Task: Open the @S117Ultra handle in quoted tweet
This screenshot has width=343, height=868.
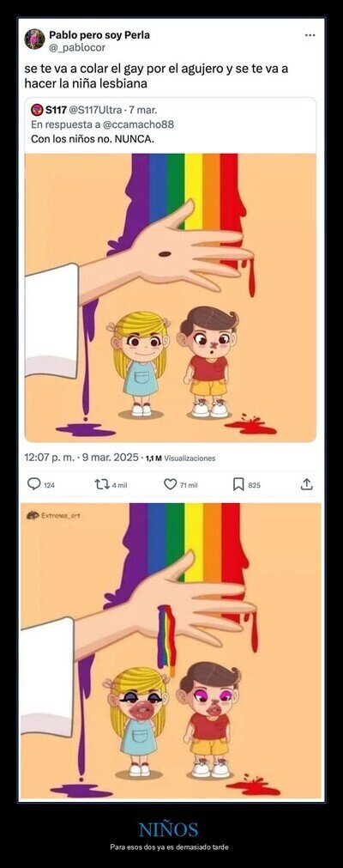Action: [x=94, y=110]
